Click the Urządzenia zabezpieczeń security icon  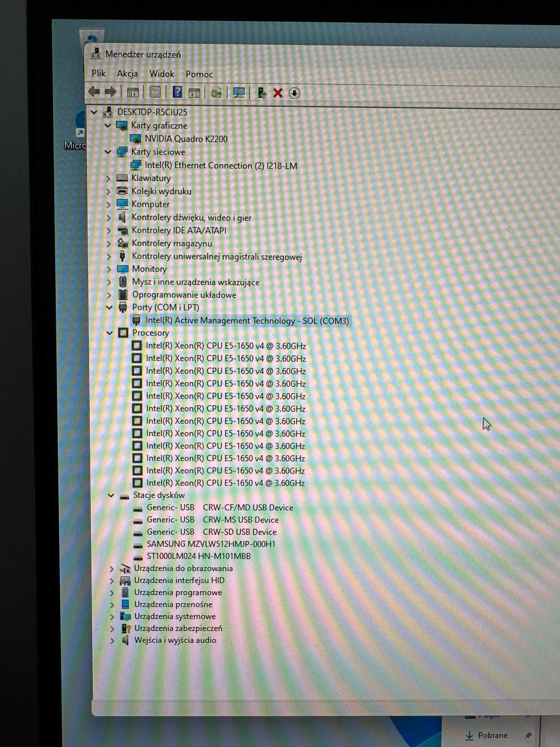pyautogui.click(x=126, y=628)
